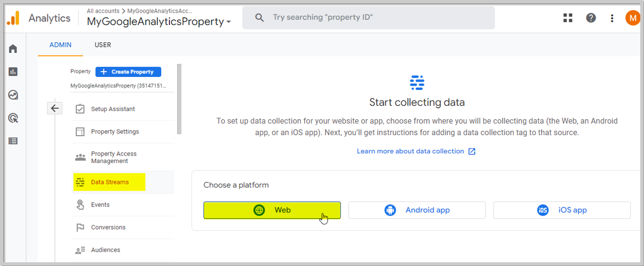Click the Data Streams icon in sidebar
644x266 pixels.
pos(80,182)
